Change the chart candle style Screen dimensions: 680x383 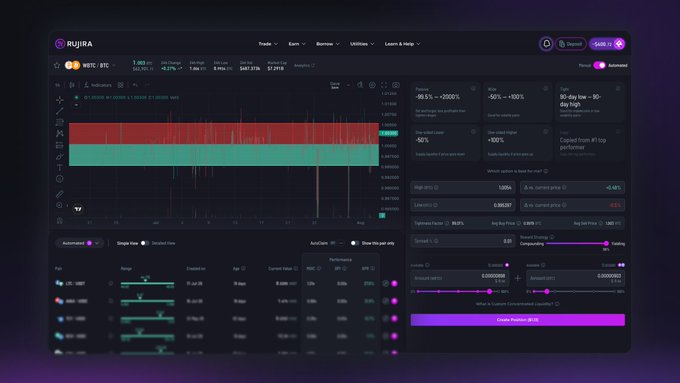72,85
